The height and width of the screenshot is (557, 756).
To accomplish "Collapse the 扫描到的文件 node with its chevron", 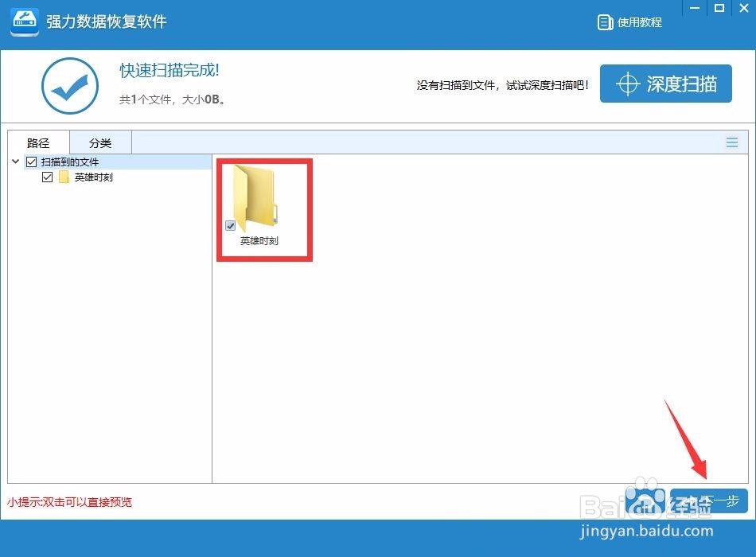I will point(15,162).
